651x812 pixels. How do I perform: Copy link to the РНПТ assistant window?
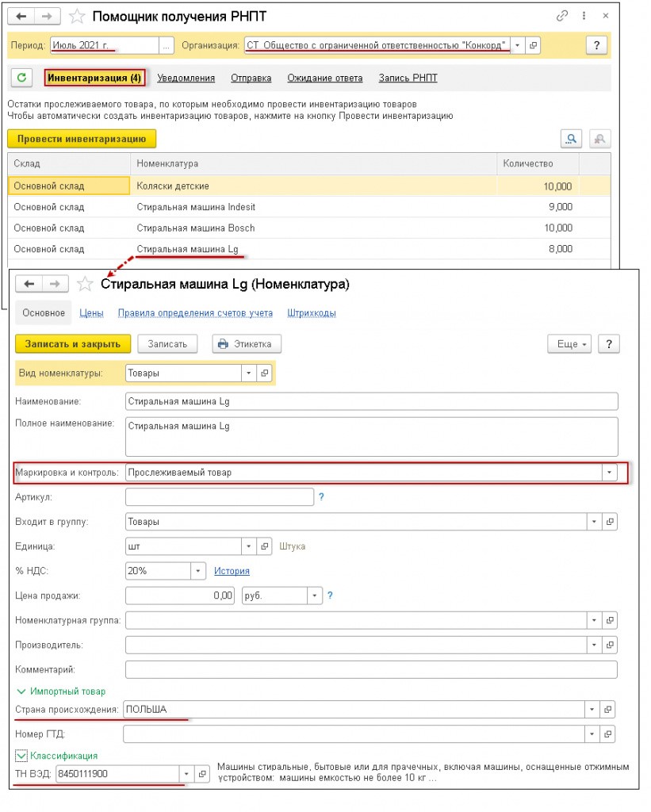coord(562,16)
